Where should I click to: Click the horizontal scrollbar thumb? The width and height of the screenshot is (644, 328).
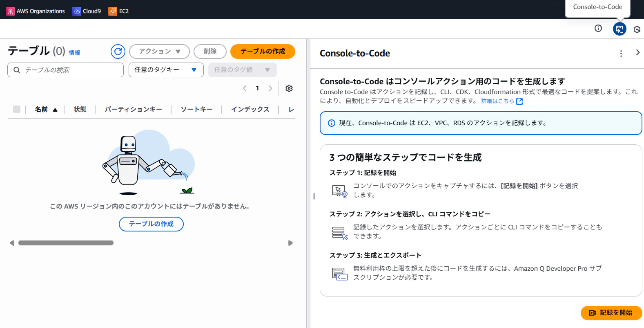point(66,243)
